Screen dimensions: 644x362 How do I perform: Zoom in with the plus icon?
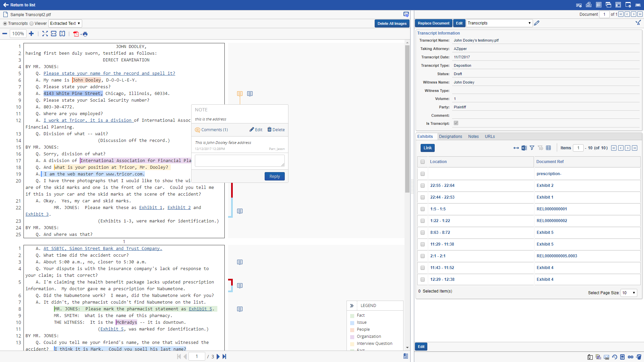[31, 34]
